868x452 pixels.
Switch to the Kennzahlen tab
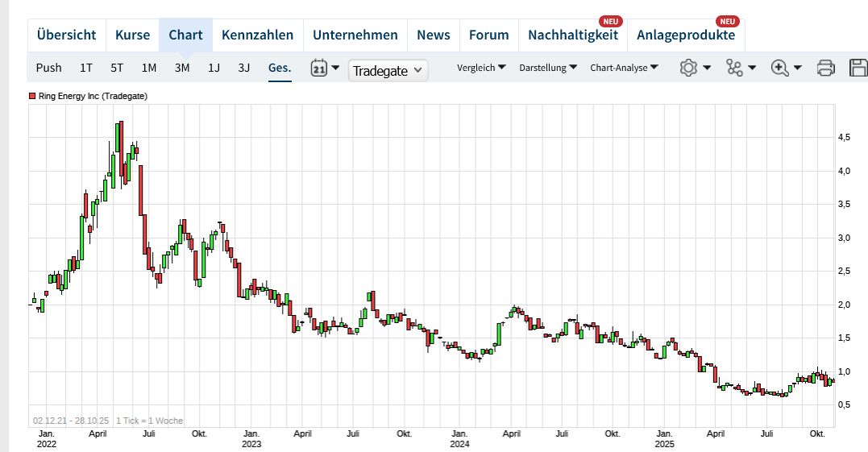[257, 35]
